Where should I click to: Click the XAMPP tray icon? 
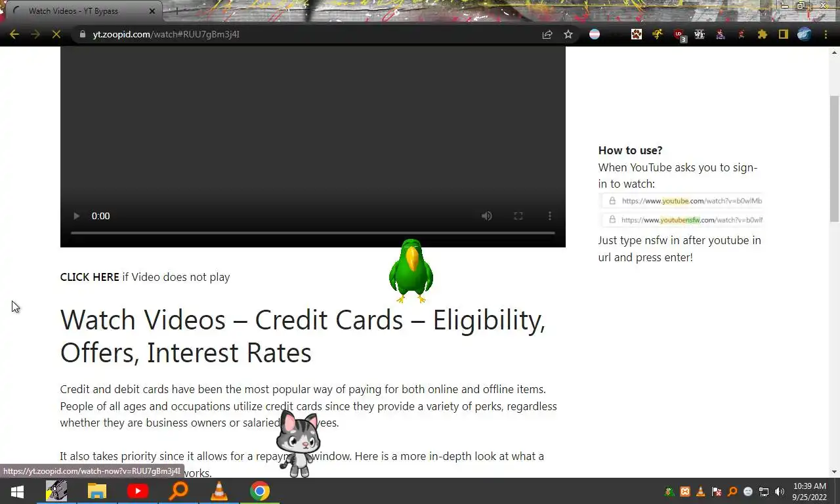685,492
